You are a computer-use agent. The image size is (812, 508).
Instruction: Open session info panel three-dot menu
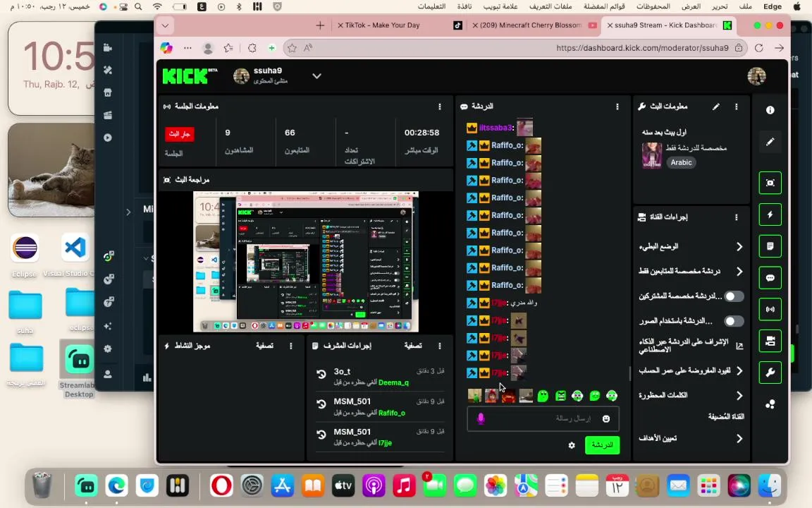440,107
